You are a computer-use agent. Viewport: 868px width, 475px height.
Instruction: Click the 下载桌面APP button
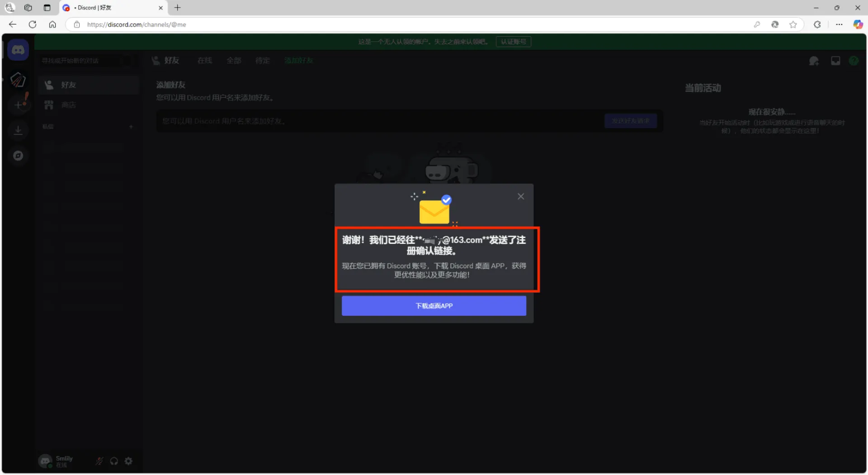434,306
